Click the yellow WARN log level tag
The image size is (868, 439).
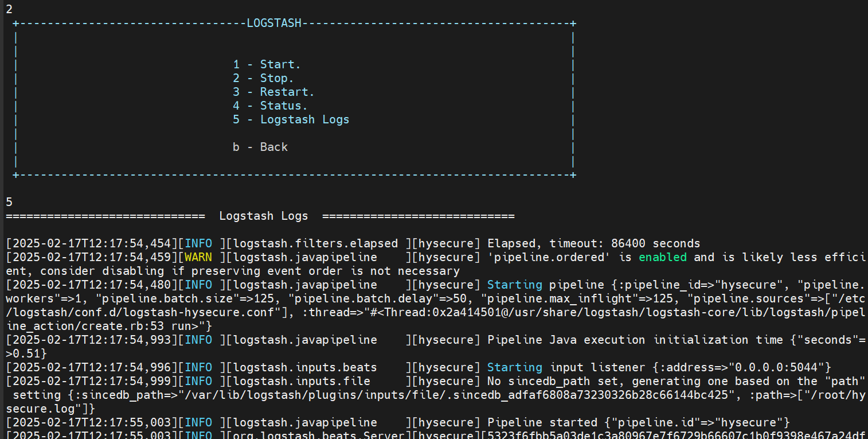(x=198, y=257)
